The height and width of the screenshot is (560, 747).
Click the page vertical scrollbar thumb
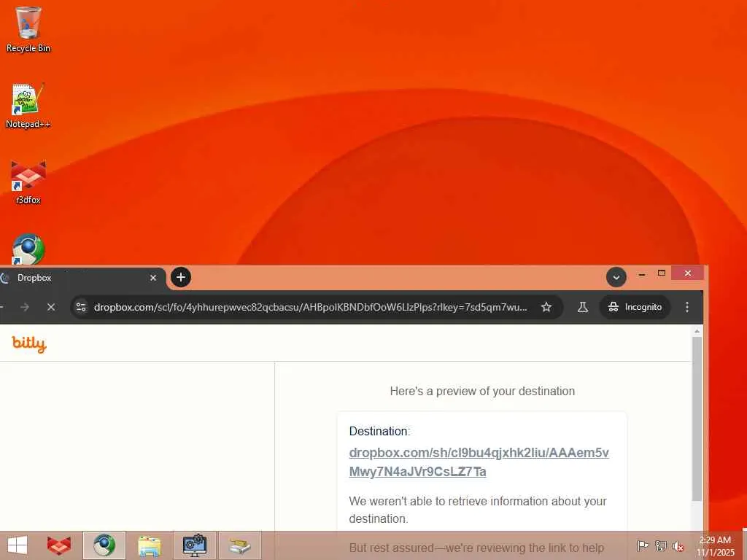pos(697,419)
